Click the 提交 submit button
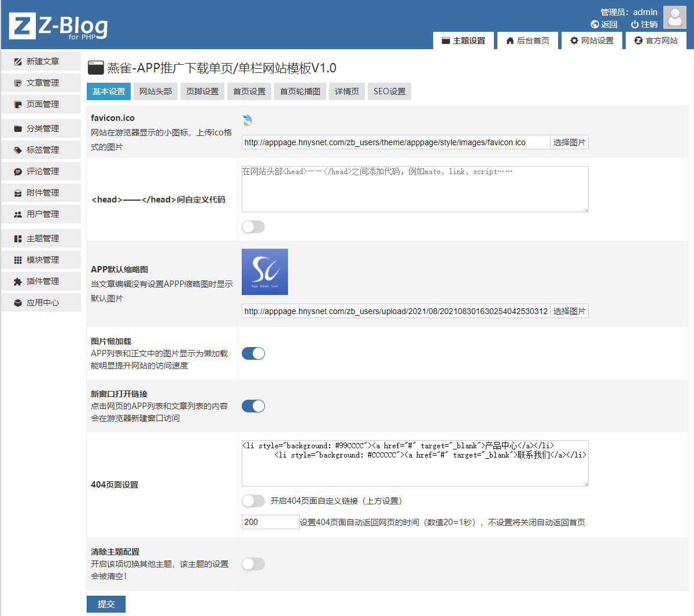The height and width of the screenshot is (616, 694). [106, 604]
